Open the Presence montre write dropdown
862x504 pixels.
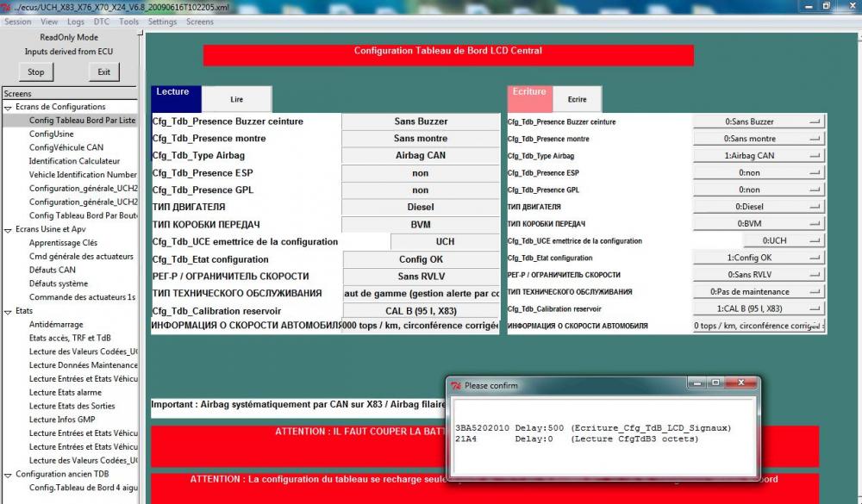pos(759,139)
